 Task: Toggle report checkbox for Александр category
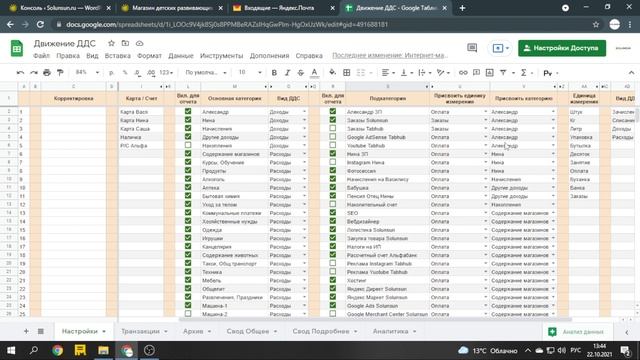click(188, 111)
